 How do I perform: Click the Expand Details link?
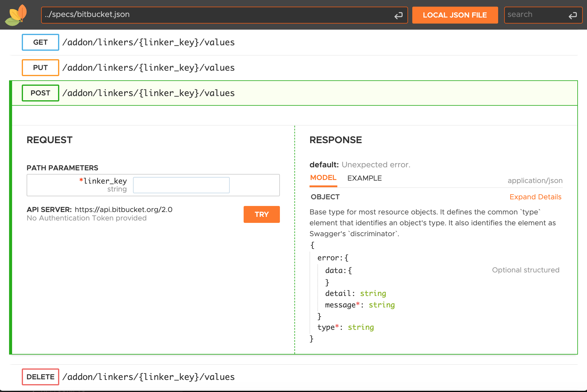(x=535, y=197)
